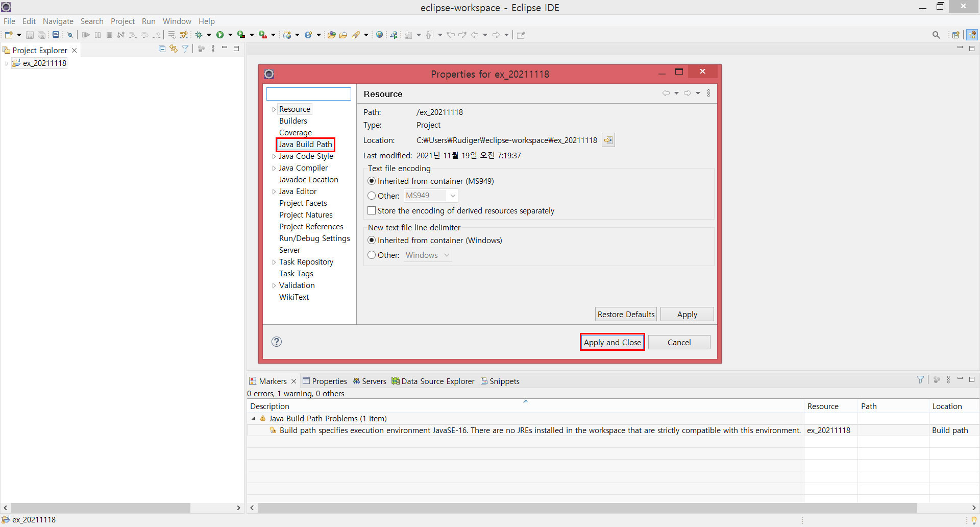Screen dimensions: 980x527
Task: Click the back arrow in Properties dialog header
Action: point(666,93)
